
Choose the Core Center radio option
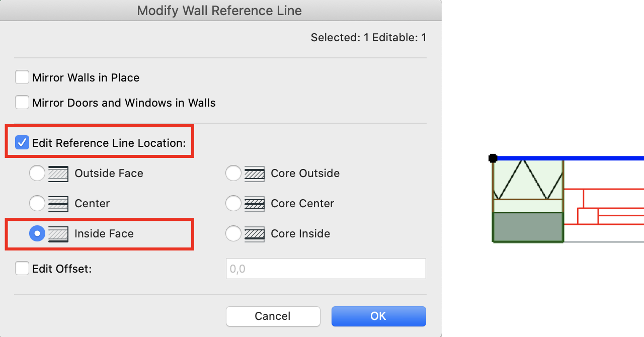233,204
